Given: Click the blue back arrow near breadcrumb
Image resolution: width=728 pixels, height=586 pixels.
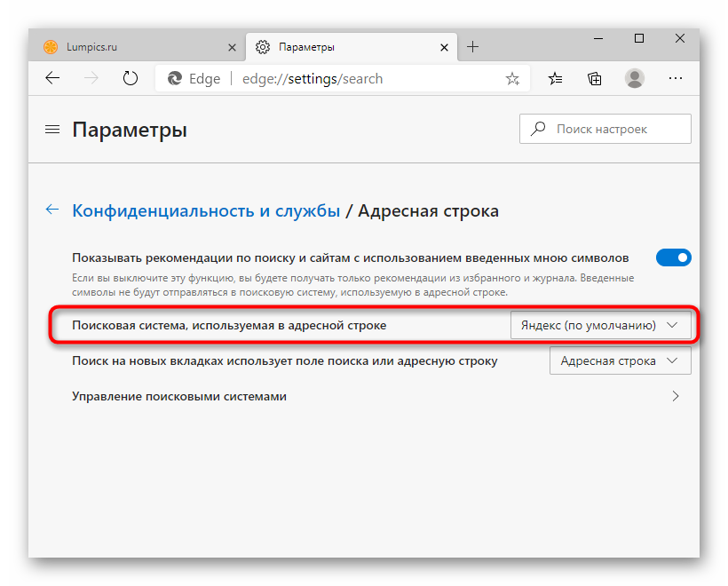Looking at the screenshot, I should 52,210.
